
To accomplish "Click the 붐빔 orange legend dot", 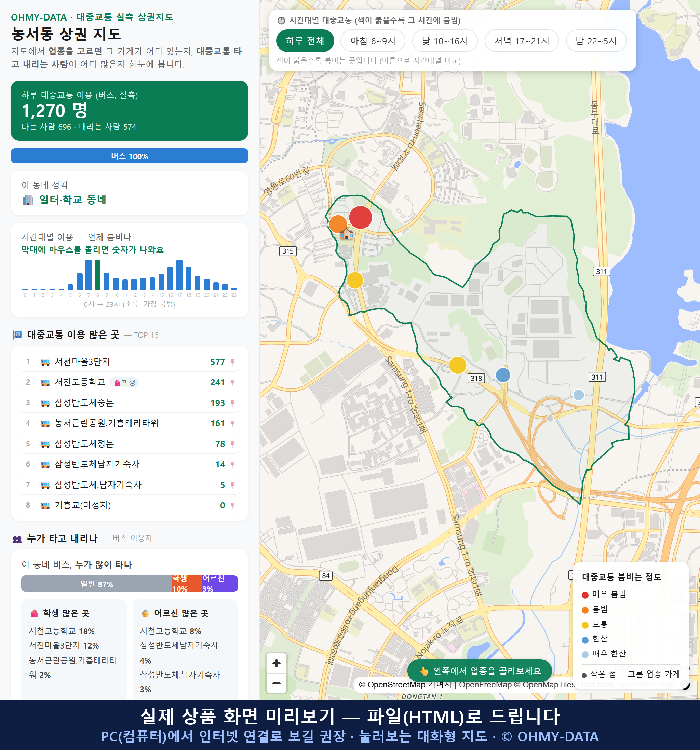I will tap(585, 610).
